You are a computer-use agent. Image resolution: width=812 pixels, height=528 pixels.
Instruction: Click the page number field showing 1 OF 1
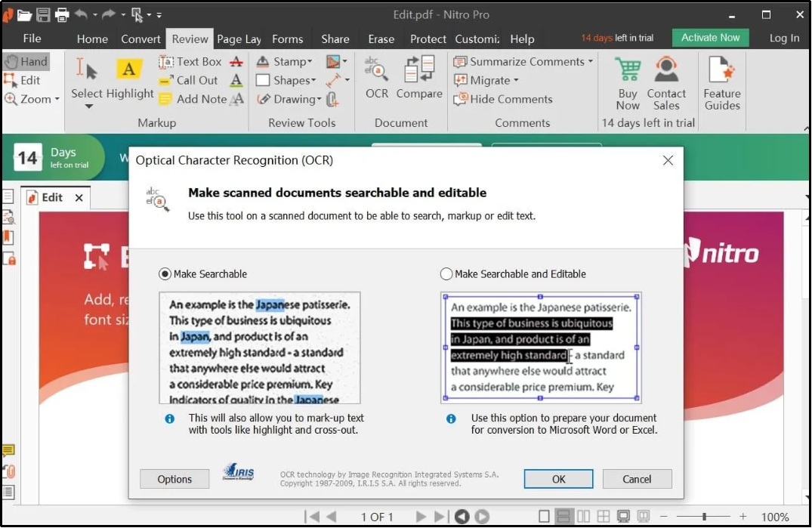coord(376,517)
